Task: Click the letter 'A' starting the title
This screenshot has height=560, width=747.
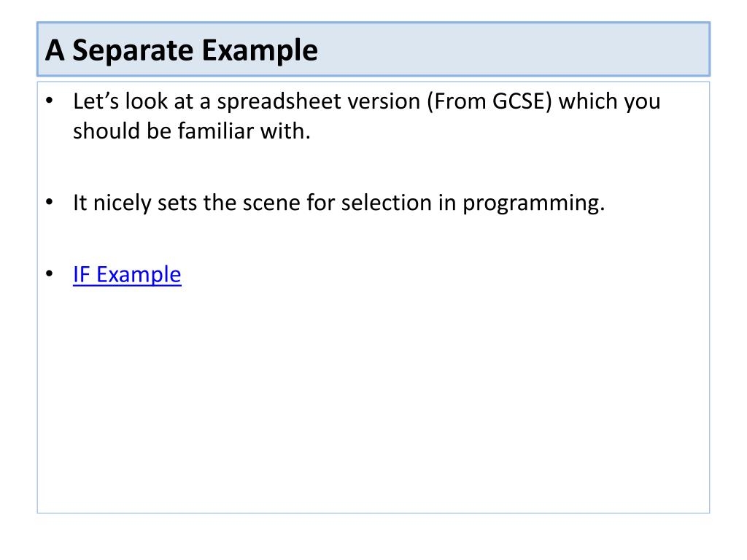Action: coord(55,50)
